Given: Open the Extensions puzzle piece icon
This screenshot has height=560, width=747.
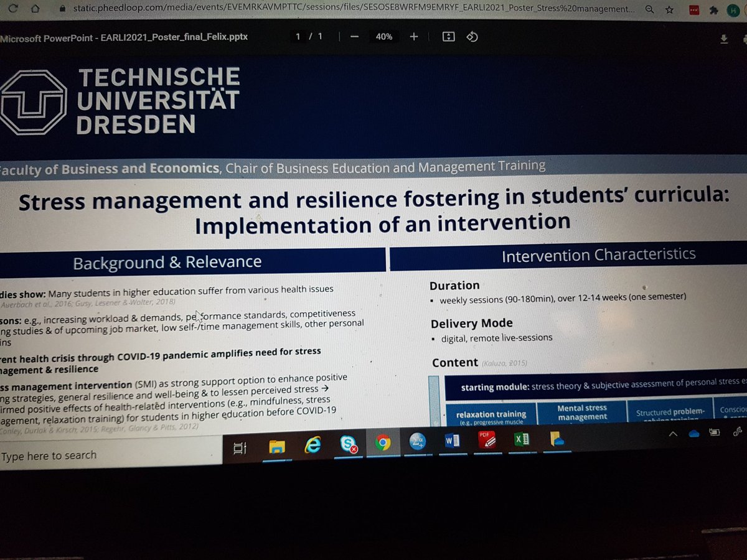Looking at the screenshot, I should [713, 10].
